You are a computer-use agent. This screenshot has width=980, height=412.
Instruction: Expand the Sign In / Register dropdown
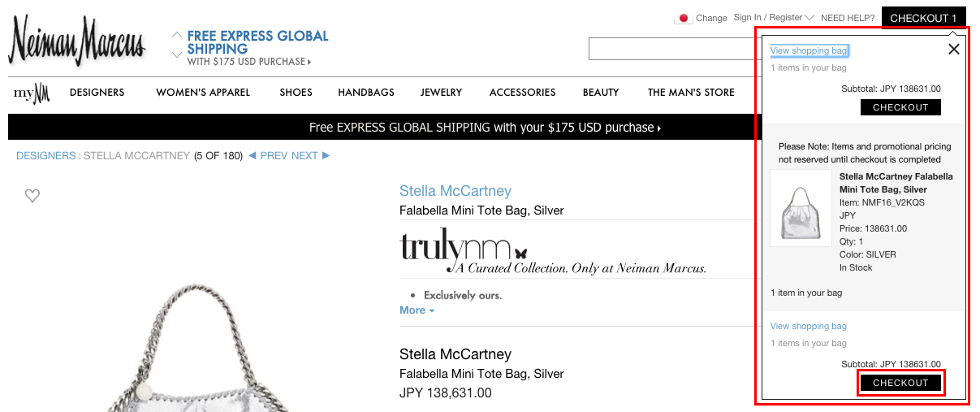click(774, 17)
